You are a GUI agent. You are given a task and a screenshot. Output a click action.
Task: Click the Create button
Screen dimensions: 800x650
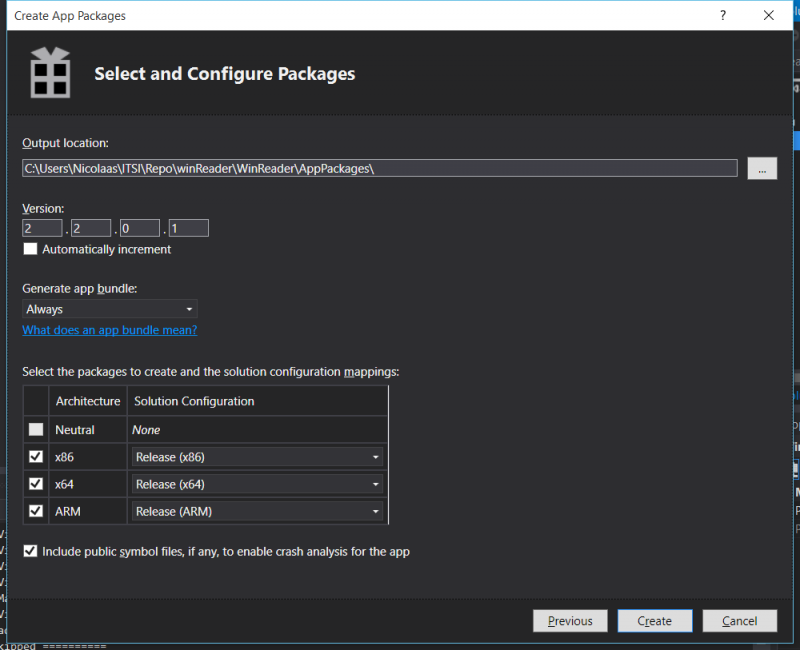click(655, 621)
